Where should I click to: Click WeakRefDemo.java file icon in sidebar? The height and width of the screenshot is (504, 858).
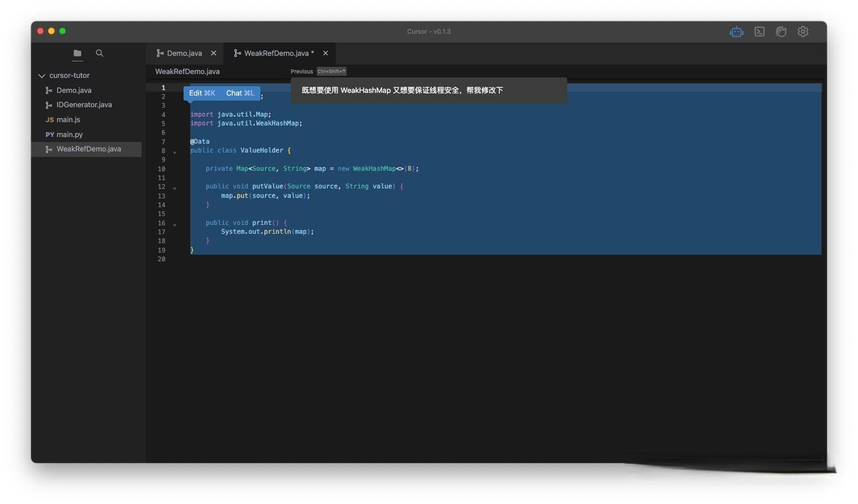49,149
